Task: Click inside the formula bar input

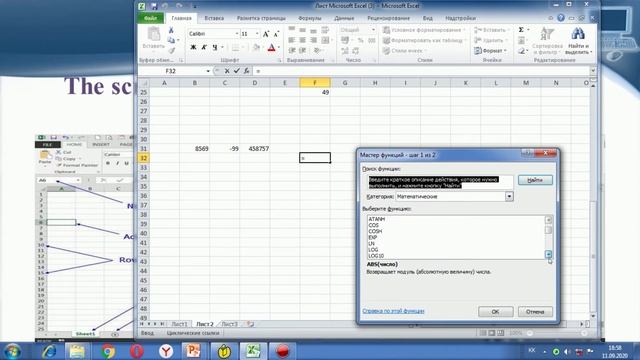Action: (420, 71)
